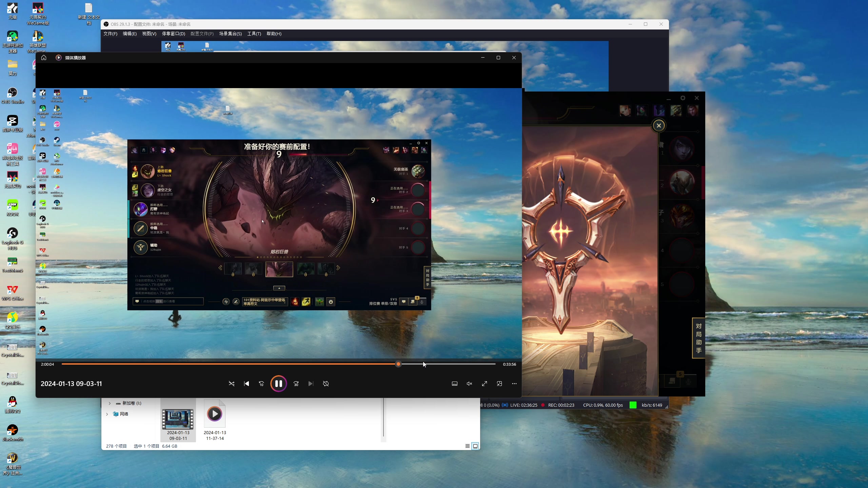Viewport: 868px width, 488px height.
Task: Launch OBS Studio from the desktop
Action: (13, 95)
